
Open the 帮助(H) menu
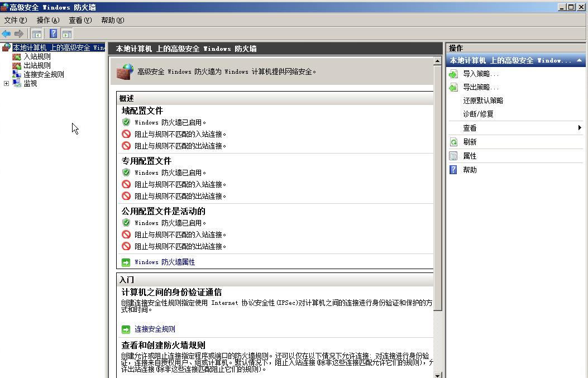(112, 20)
